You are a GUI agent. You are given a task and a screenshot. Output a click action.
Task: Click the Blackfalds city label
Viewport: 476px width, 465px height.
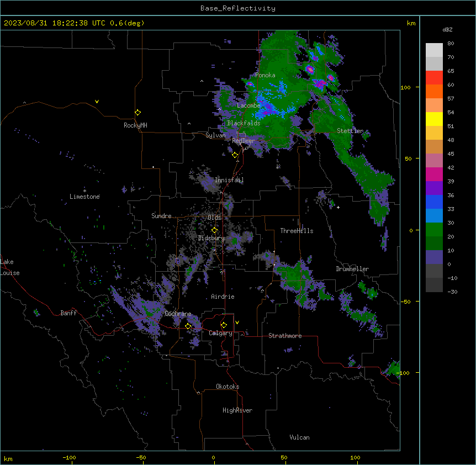coord(244,123)
